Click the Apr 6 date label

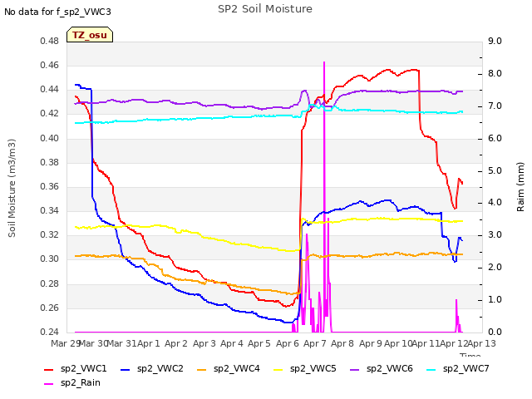pos(288,343)
